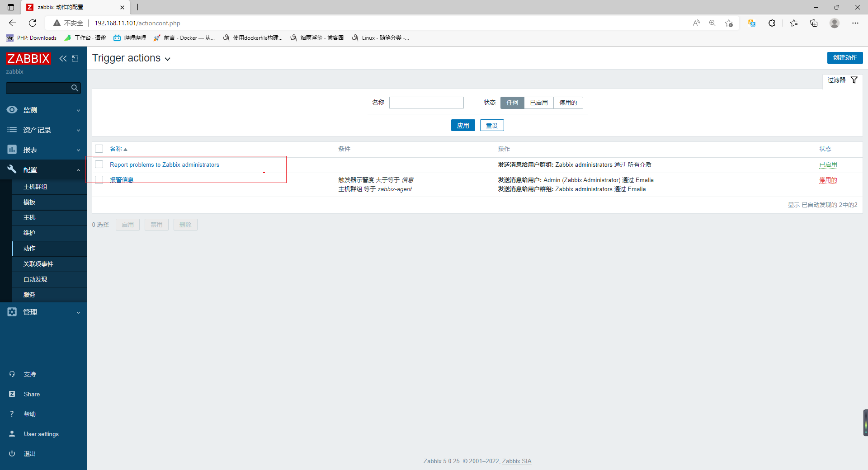Expand the 监测 menu chevron
The height and width of the screenshot is (470, 868).
[78, 110]
